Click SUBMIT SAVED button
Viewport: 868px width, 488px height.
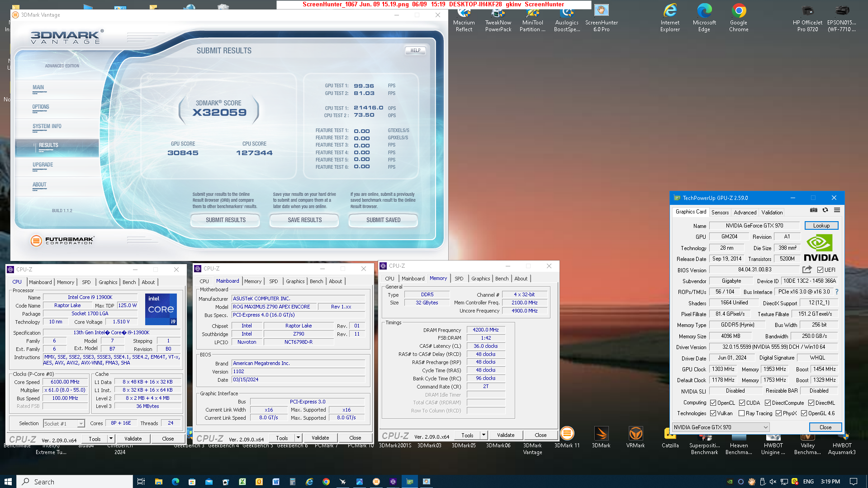[383, 220]
